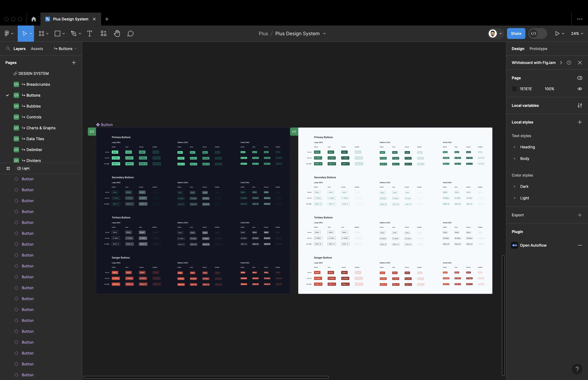This screenshot has width=588, height=380.
Task: Open the 24% zoom dropdown
Action: tap(577, 34)
